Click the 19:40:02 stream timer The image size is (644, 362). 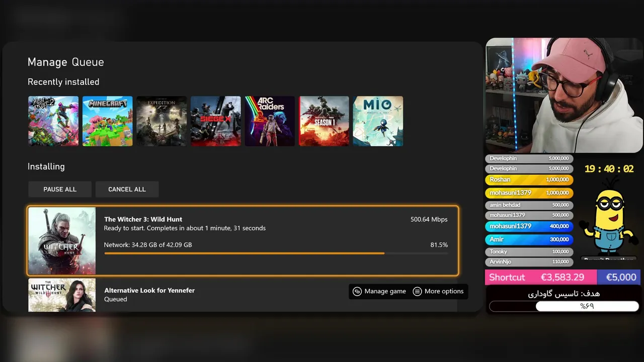point(609,169)
